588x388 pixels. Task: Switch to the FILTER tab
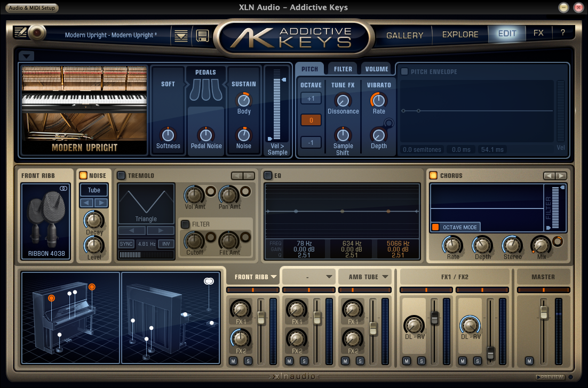(343, 68)
